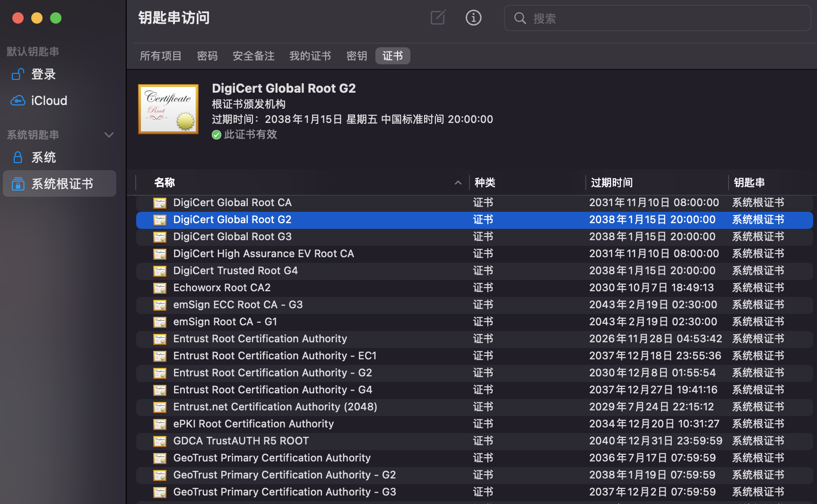Click certificate icon of emSign Root CA - G1
This screenshot has height=504, width=817.
[160, 322]
